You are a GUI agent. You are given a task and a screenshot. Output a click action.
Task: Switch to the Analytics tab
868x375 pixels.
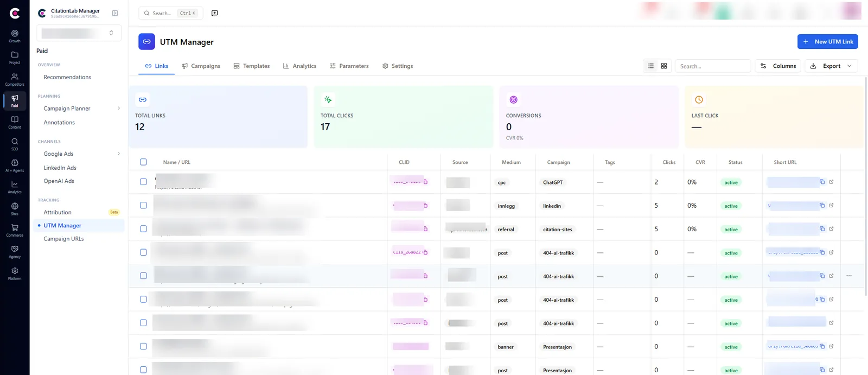299,66
